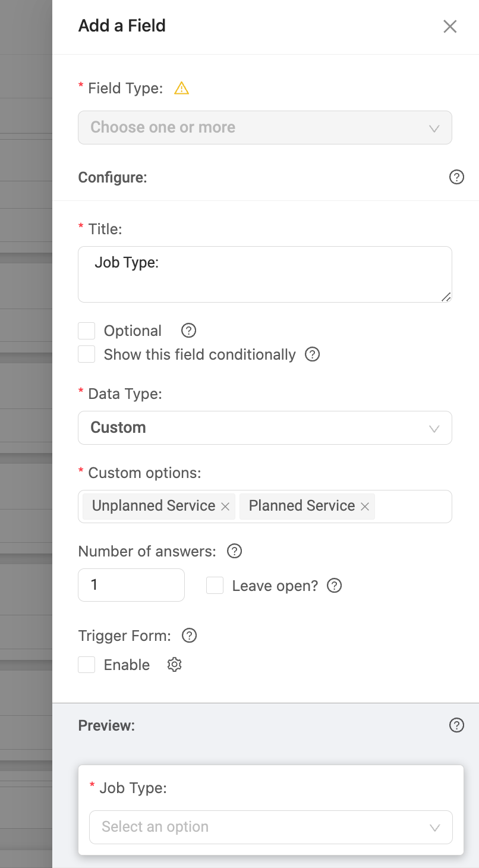The image size is (479, 868).
Task: View the Trigger Form help tooltip icon
Action: tap(189, 636)
